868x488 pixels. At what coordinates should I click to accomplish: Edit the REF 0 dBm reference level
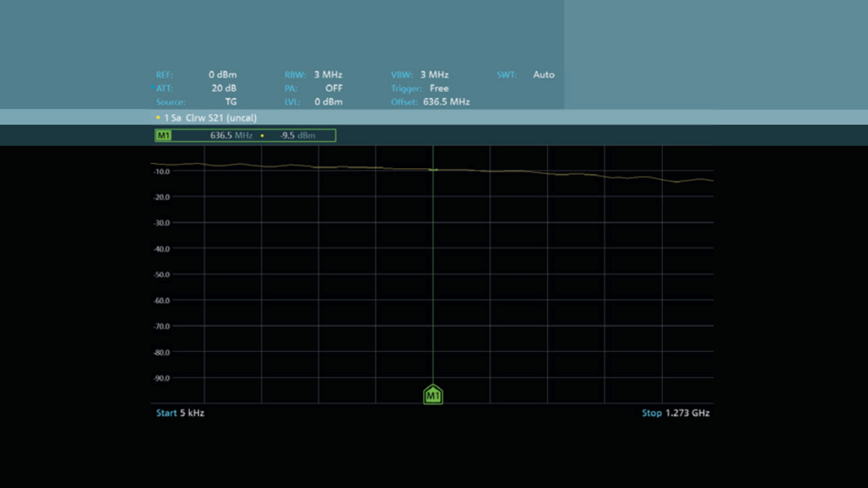tap(222, 75)
